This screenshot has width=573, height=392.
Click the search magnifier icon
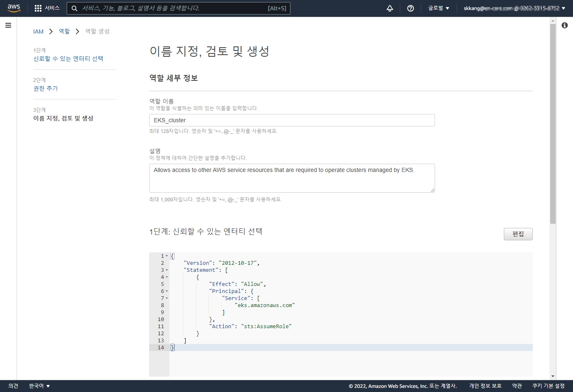75,8
